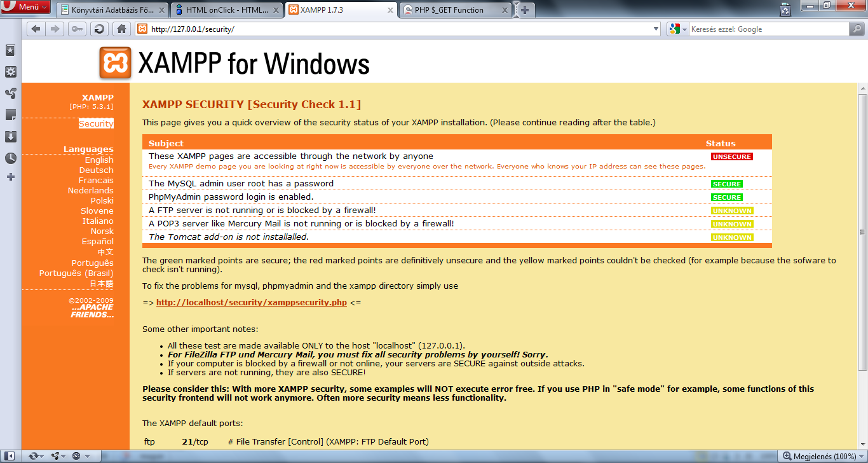Switch language to Português
Image resolution: width=868 pixels, height=463 pixels.
coord(93,263)
